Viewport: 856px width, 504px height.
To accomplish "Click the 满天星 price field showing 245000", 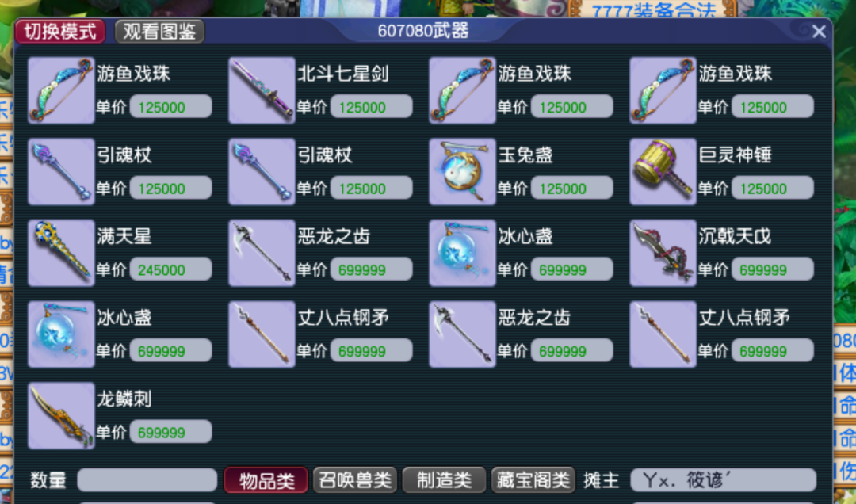I will click(x=171, y=269).
